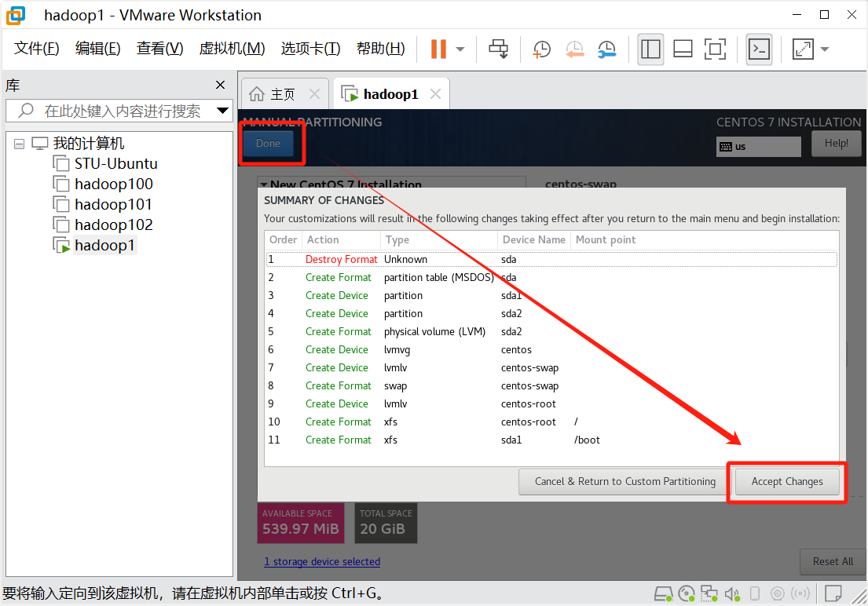Click the stretch guest display icon
This screenshot has width=868, height=606.
(x=803, y=49)
